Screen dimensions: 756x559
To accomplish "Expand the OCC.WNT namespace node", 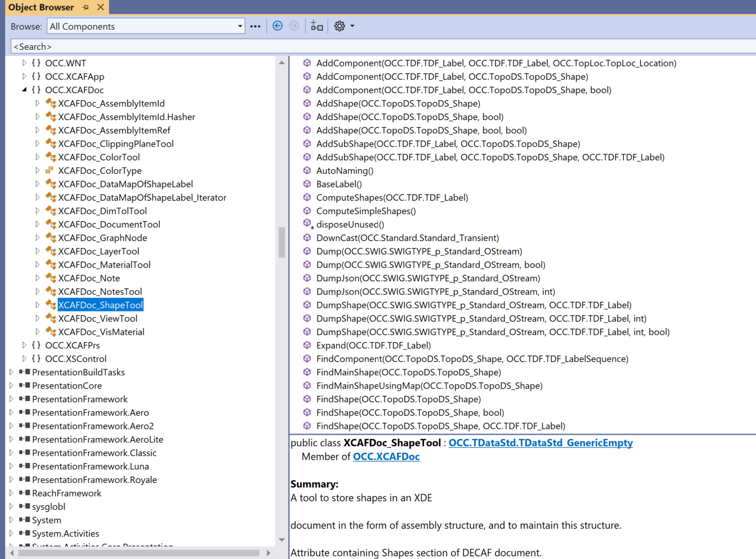I will [24, 63].
